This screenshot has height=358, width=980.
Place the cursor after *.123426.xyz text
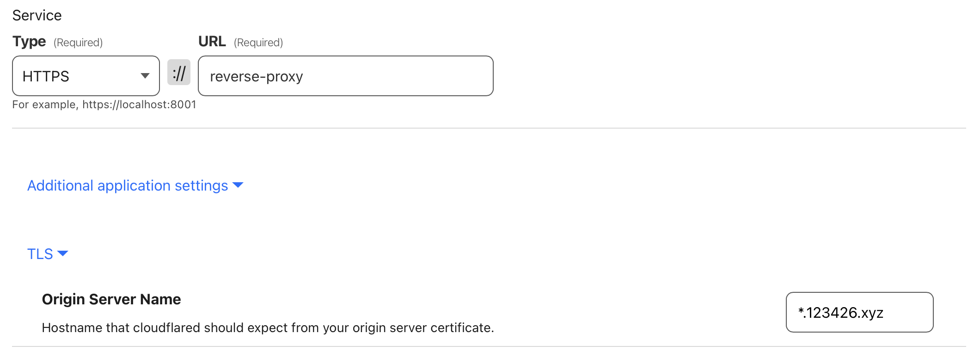pyautogui.click(x=885, y=313)
